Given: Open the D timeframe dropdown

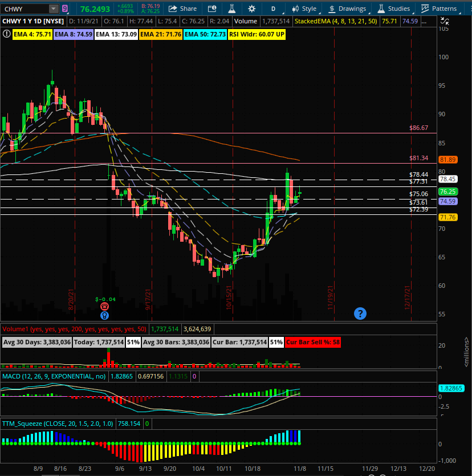Looking at the screenshot, I should tap(275, 9).
